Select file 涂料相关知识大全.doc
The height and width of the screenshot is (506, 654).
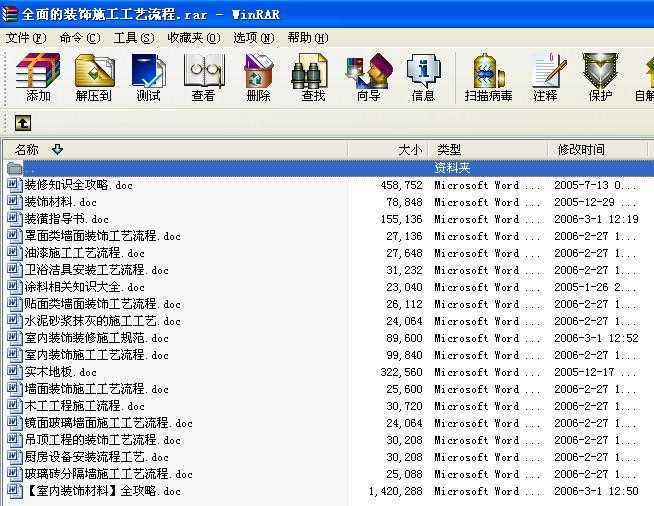click(85, 287)
